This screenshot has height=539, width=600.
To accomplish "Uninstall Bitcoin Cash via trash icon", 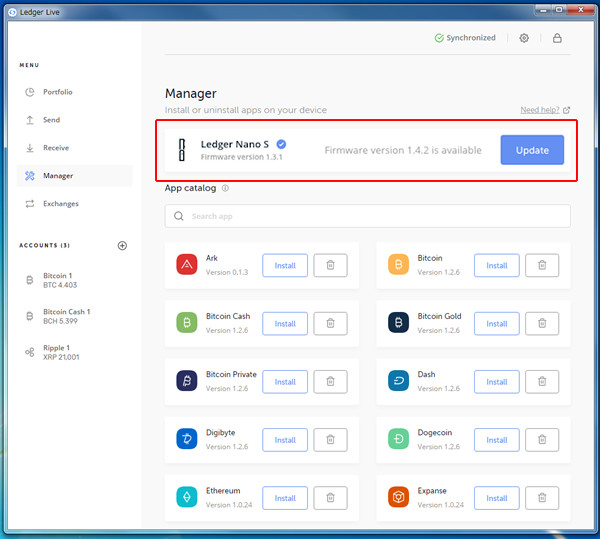I will (x=331, y=323).
